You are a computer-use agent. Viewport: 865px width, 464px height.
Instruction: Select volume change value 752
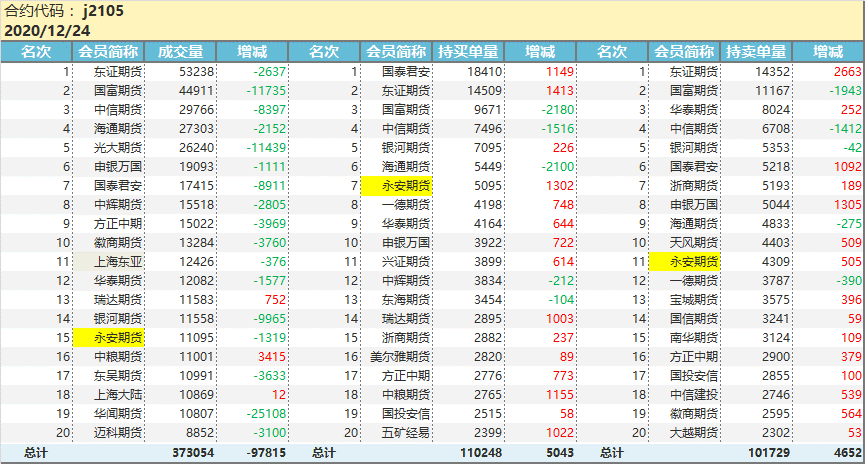275,300
